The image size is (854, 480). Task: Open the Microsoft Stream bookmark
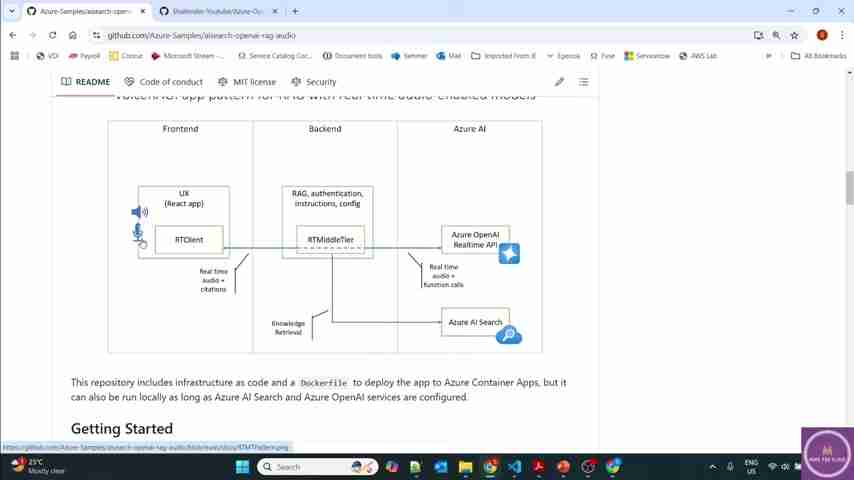click(x=188, y=56)
